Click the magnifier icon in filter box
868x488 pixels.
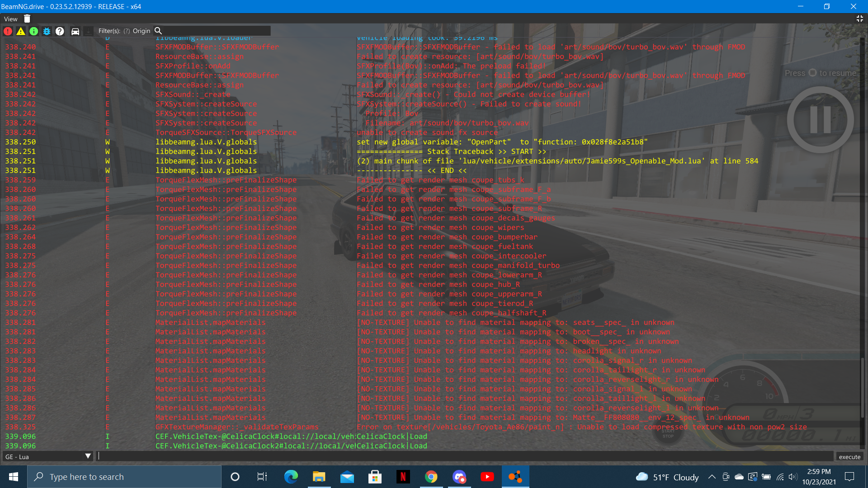[x=158, y=31]
